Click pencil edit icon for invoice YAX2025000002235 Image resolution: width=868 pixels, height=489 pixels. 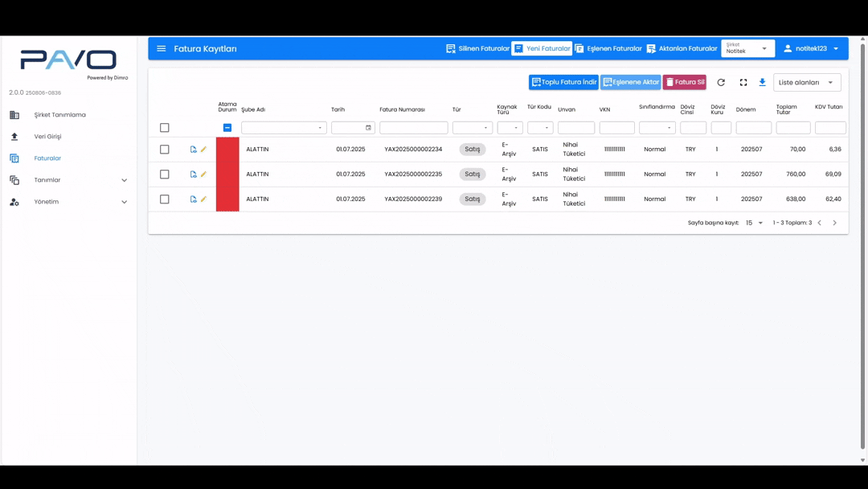[x=203, y=175]
